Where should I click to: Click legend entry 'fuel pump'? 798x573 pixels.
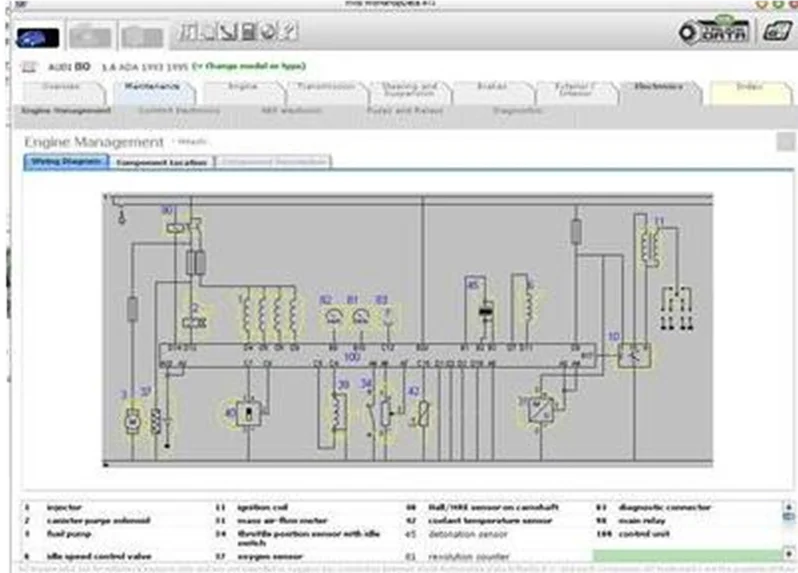click(69, 534)
